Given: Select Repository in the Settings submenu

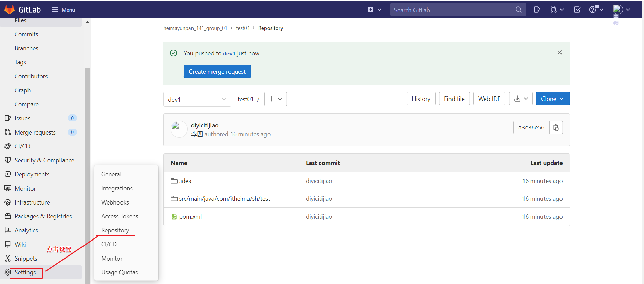Looking at the screenshot, I should [115, 230].
